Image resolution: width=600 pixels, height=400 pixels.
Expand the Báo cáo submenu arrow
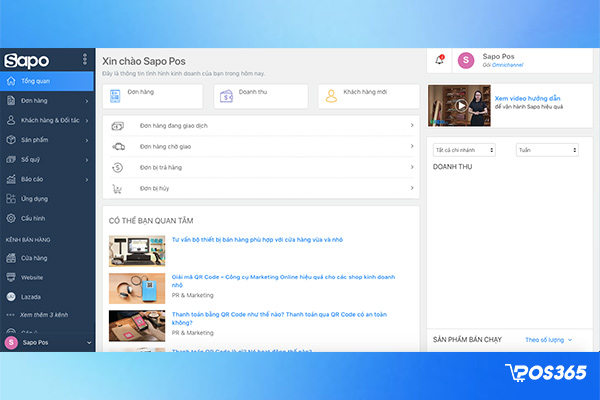click(x=87, y=180)
